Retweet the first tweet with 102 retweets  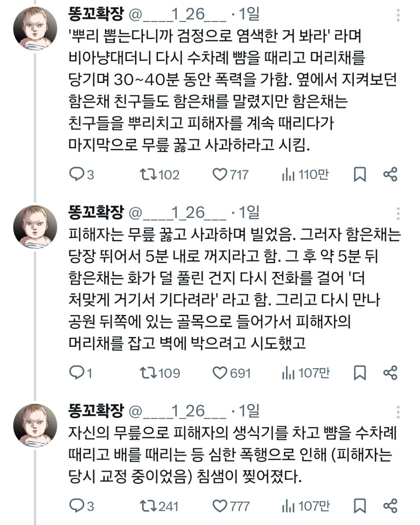(148, 175)
